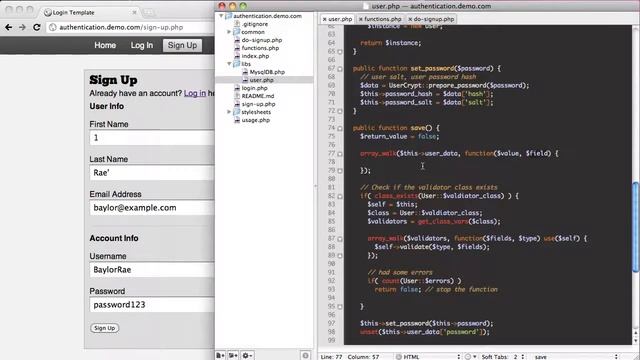This screenshot has height=360, width=640.
Task: Collapse the authentication.demo.com project root
Action: 221,16
